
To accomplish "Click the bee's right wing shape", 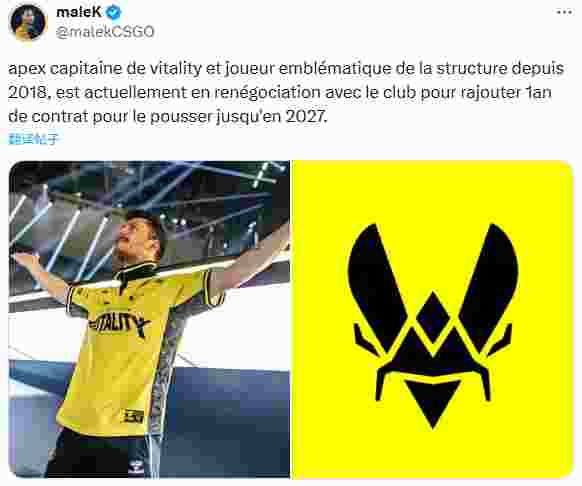I will (x=488, y=288).
